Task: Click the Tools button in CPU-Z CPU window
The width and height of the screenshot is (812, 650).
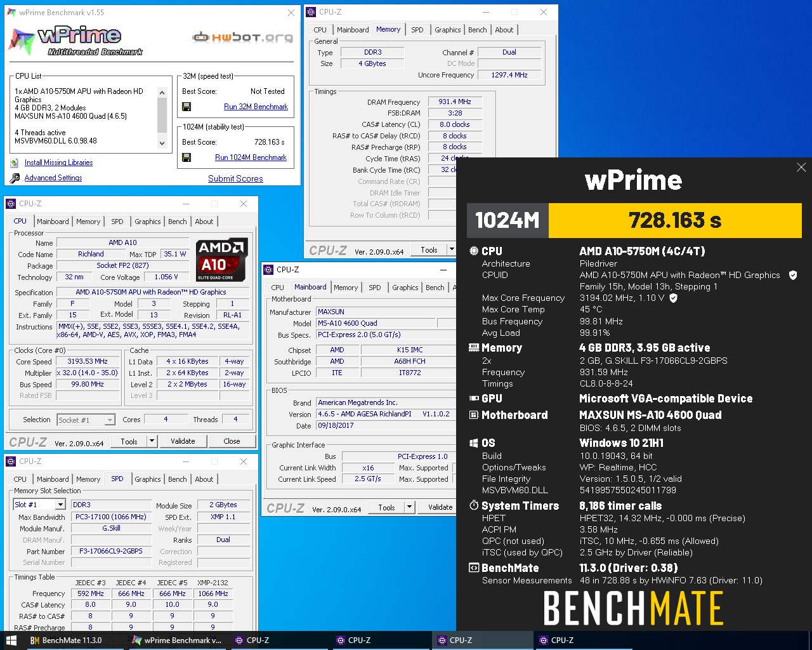Action: [129, 441]
